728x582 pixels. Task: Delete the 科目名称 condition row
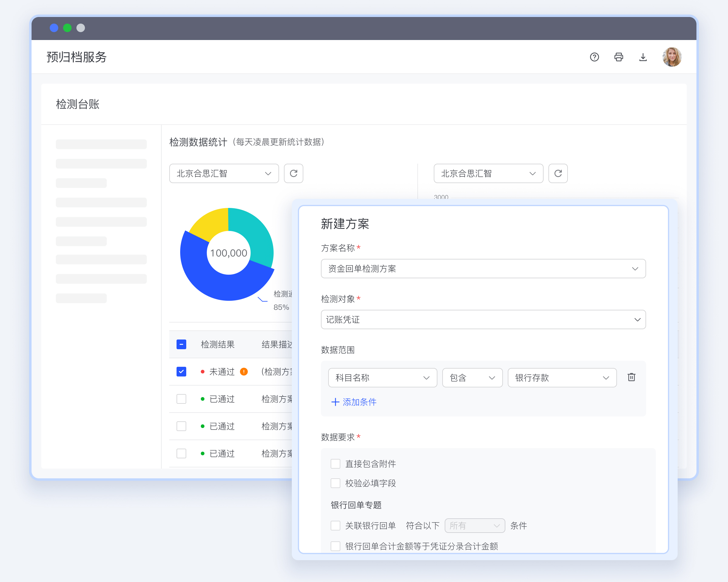(632, 377)
